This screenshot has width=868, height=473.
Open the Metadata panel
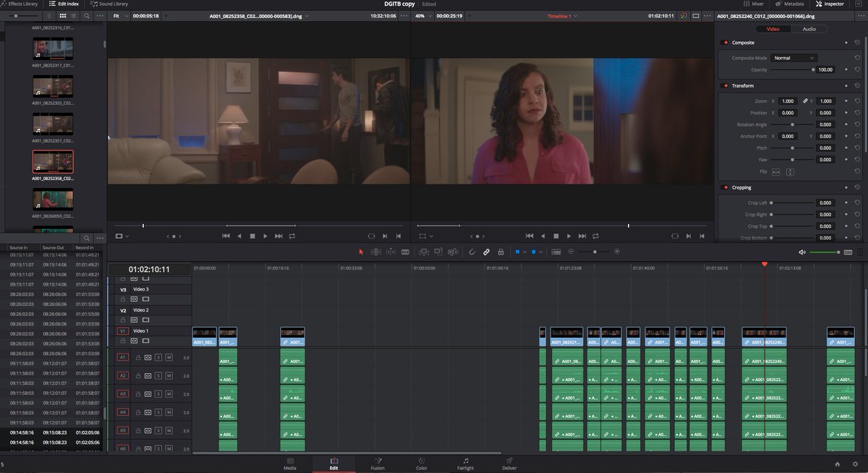click(x=789, y=4)
